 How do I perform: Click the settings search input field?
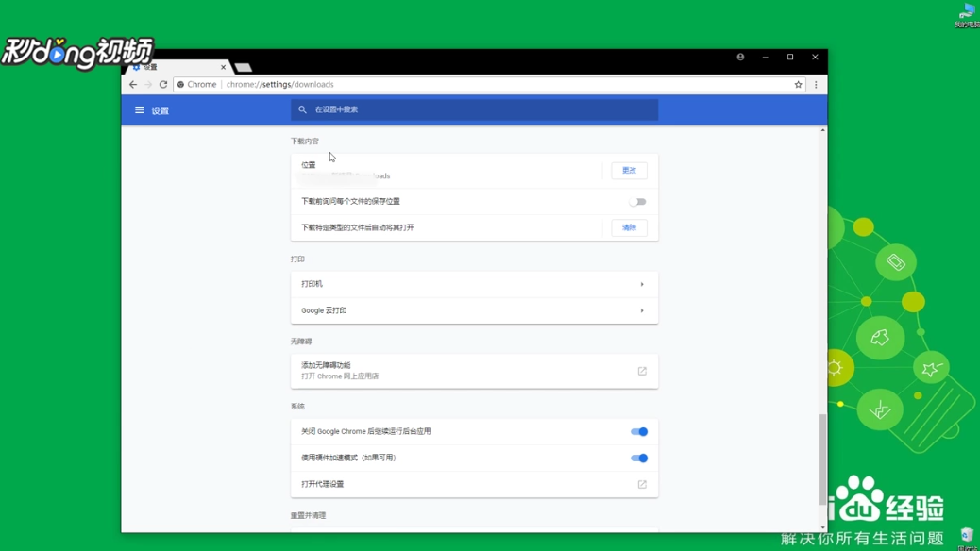[x=474, y=109]
